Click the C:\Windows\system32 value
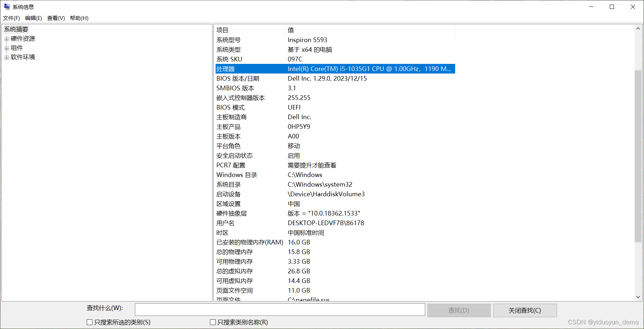The width and height of the screenshot is (644, 329). (x=320, y=184)
